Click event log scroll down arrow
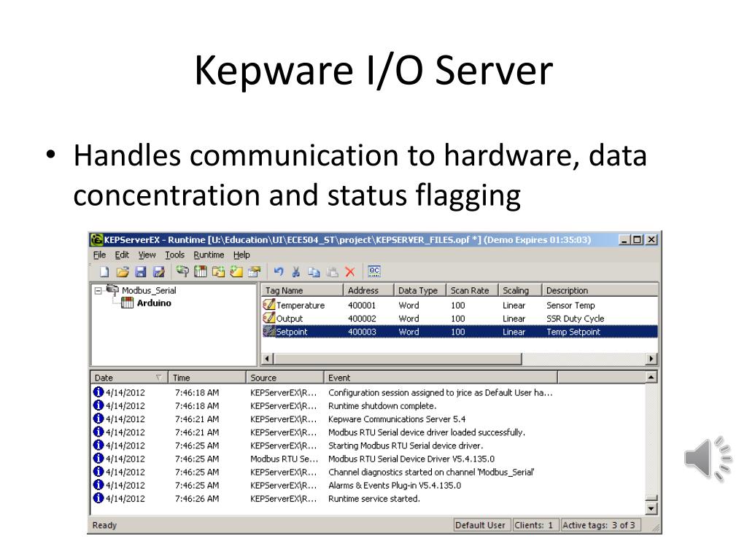This screenshot has width=747, height=560. [651, 508]
